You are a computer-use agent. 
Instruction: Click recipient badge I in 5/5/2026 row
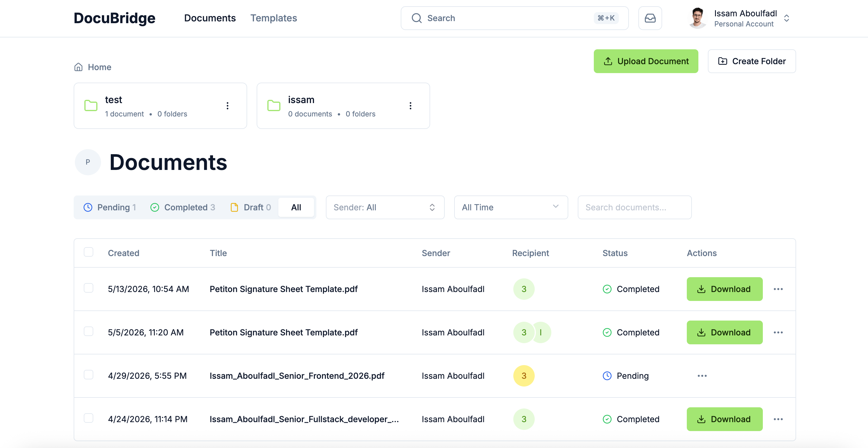click(x=541, y=332)
